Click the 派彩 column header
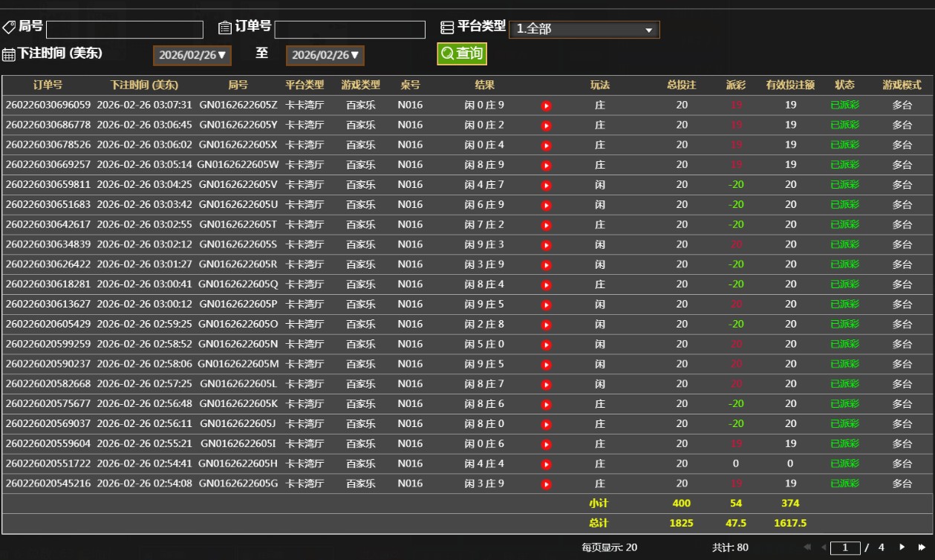This screenshot has height=560, width=935. point(735,85)
